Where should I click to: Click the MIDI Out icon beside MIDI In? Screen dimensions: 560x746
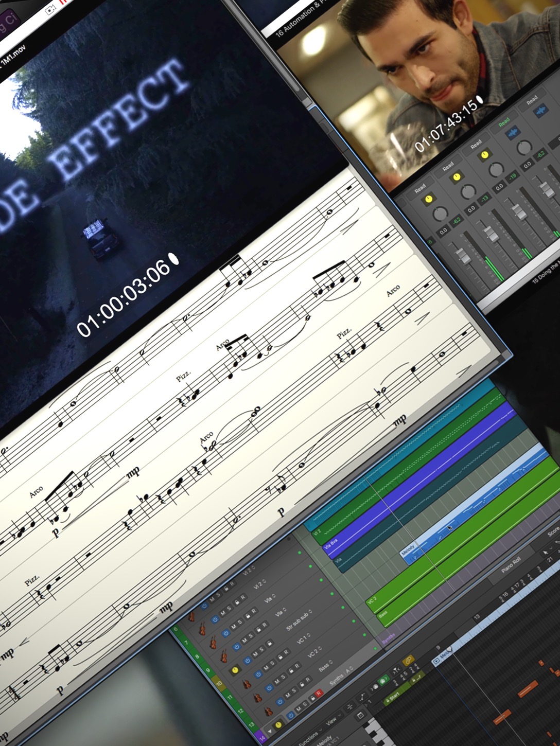click(374, 687)
